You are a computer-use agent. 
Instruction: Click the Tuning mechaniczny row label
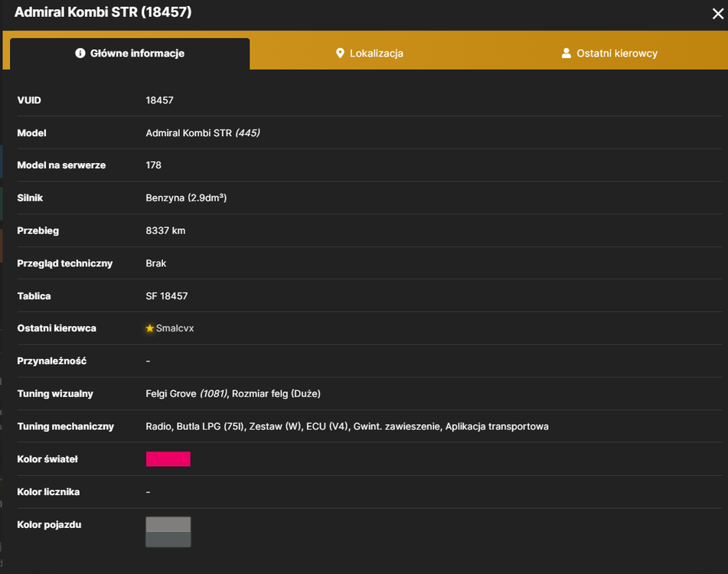click(66, 426)
